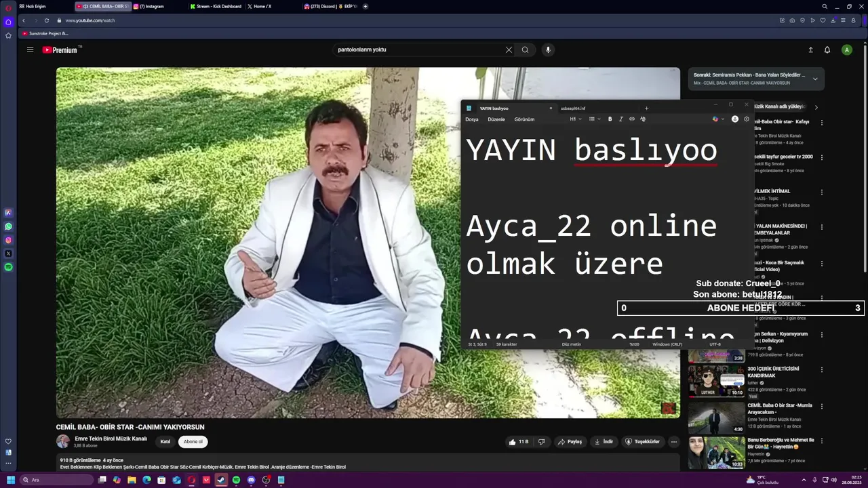
Task: Click the Windows taskbar Ara search box
Action: [x=56, y=480]
